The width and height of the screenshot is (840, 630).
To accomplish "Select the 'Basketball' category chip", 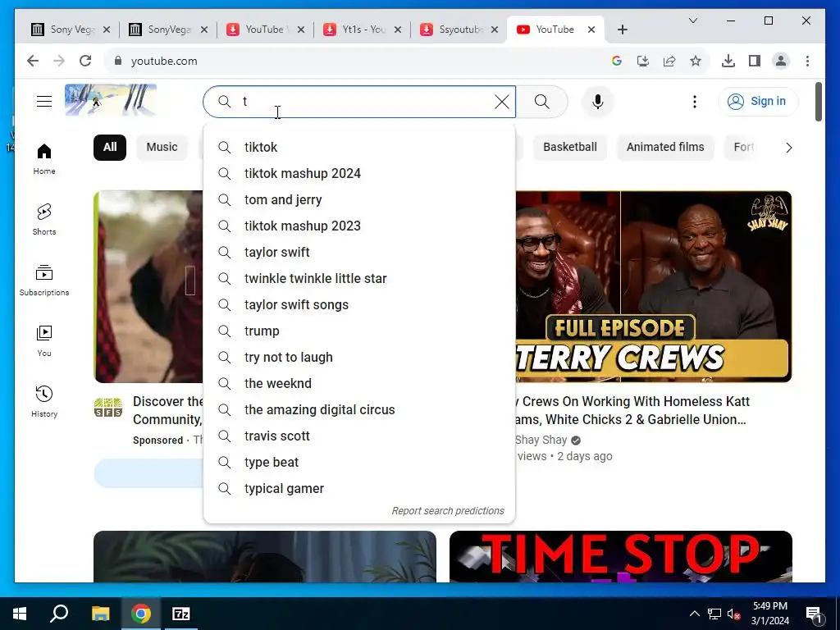I will (x=570, y=148).
